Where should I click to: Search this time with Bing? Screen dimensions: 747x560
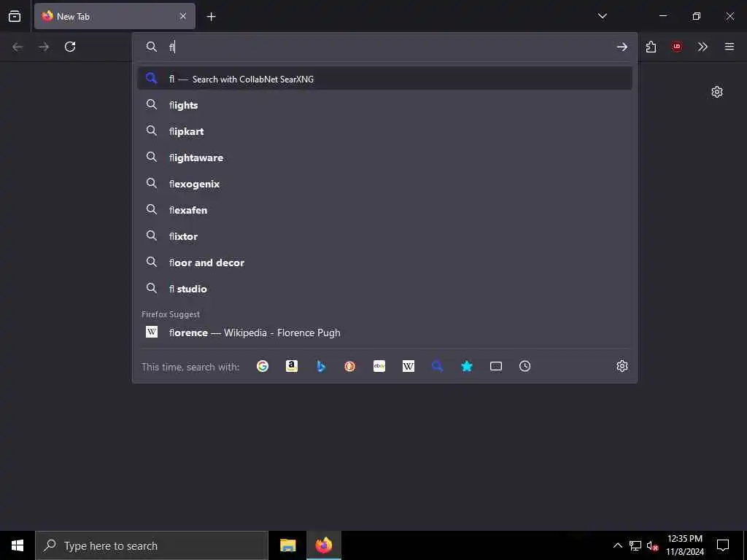pos(321,366)
